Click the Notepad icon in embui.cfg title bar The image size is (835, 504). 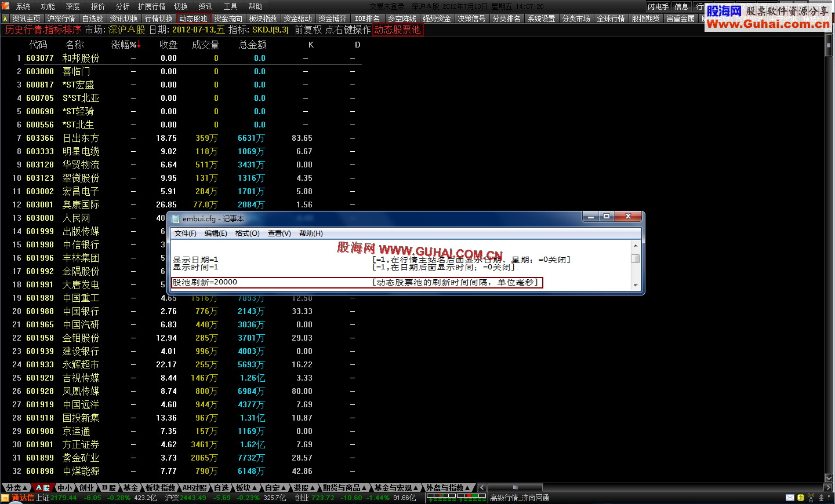[x=176, y=218]
